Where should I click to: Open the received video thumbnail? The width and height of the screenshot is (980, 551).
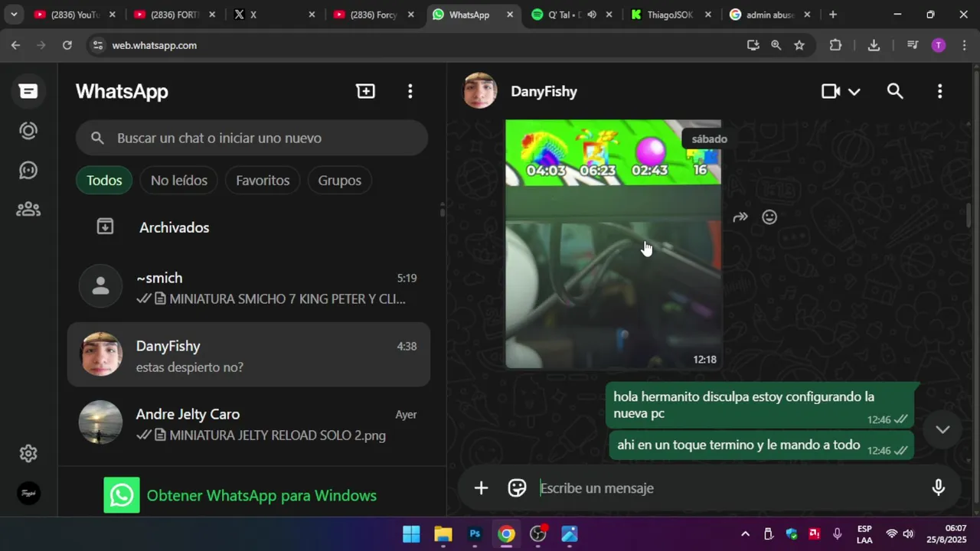[612, 243]
